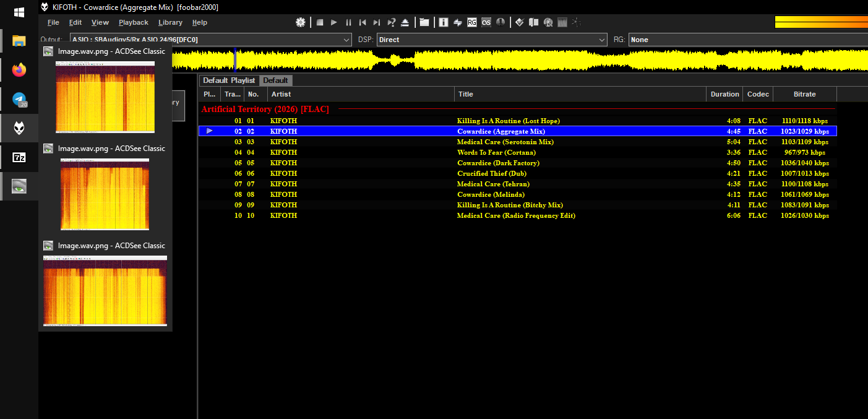Select track Medical Care (Radio Frequency Edit)
This screenshot has width=868, height=419.
pos(518,215)
